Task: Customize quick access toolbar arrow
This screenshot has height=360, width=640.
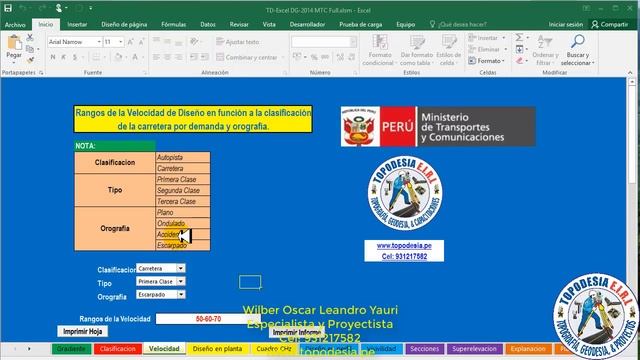Action: pos(91,8)
